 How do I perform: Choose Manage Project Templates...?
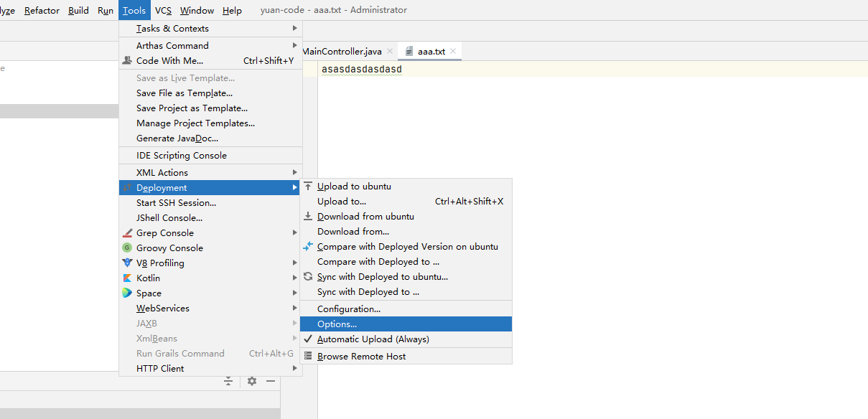point(210,123)
